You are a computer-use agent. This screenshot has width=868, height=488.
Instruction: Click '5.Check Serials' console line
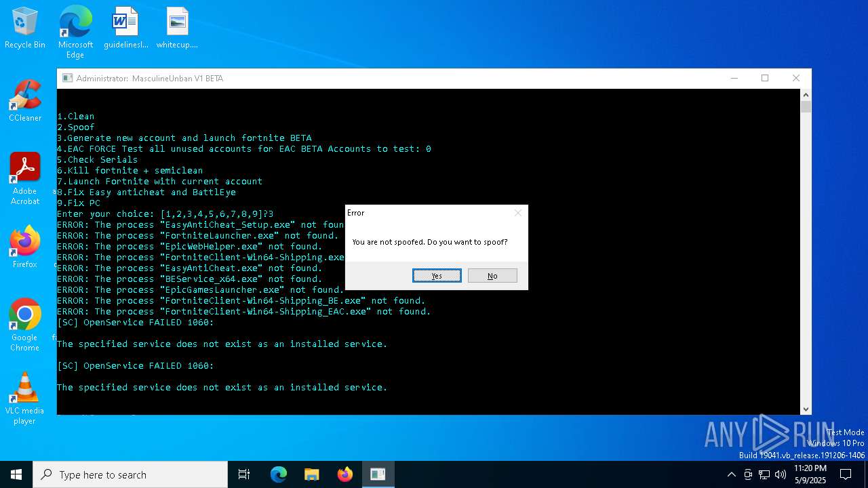98,159
